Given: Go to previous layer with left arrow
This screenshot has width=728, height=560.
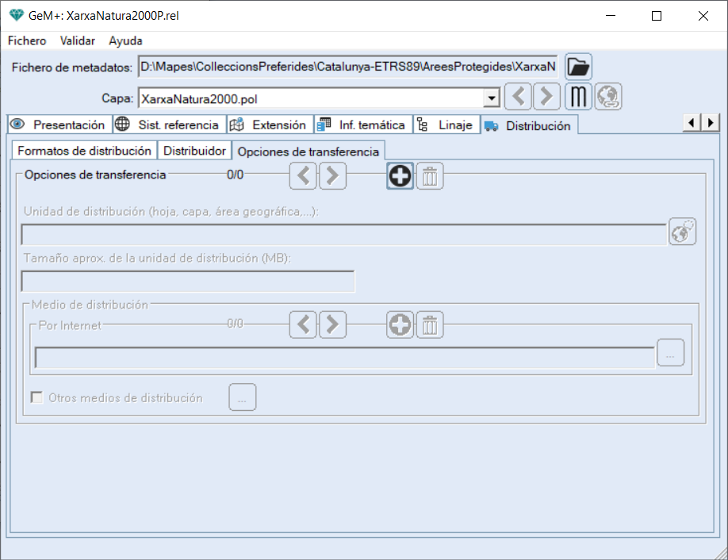Looking at the screenshot, I should point(519,98).
